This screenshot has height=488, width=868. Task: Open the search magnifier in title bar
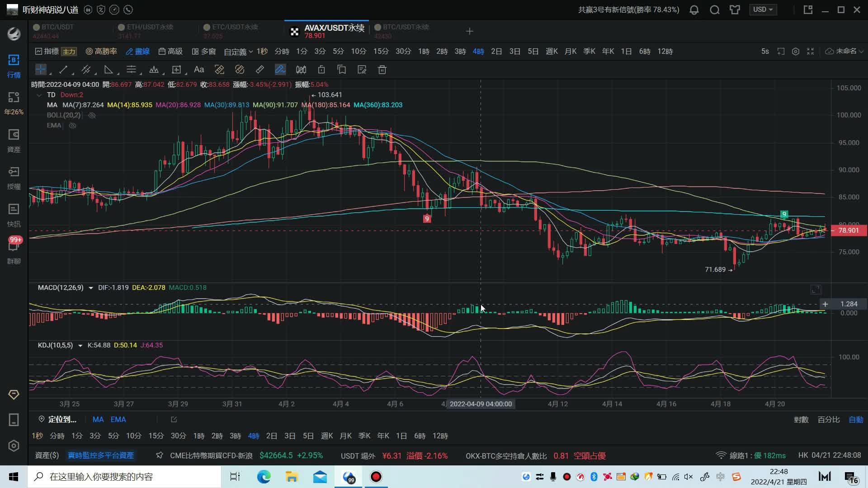coord(715,10)
